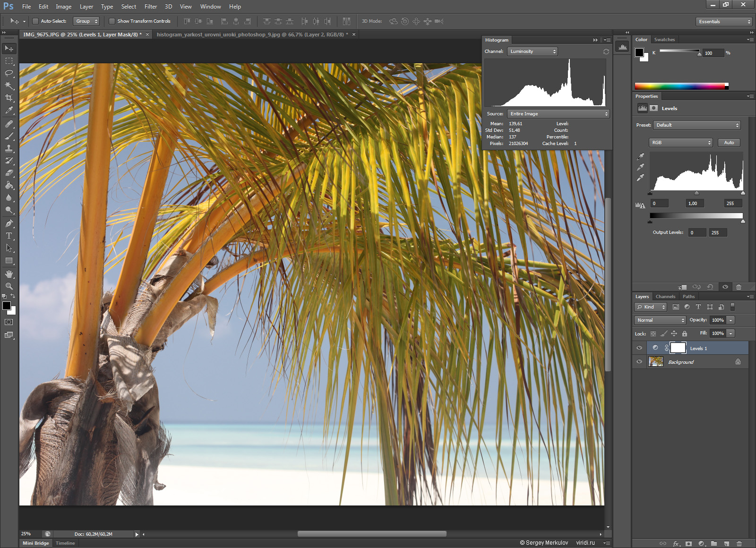The height and width of the screenshot is (548, 756).
Task: Click the Levels midtone input field
Action: pos(695,204)
